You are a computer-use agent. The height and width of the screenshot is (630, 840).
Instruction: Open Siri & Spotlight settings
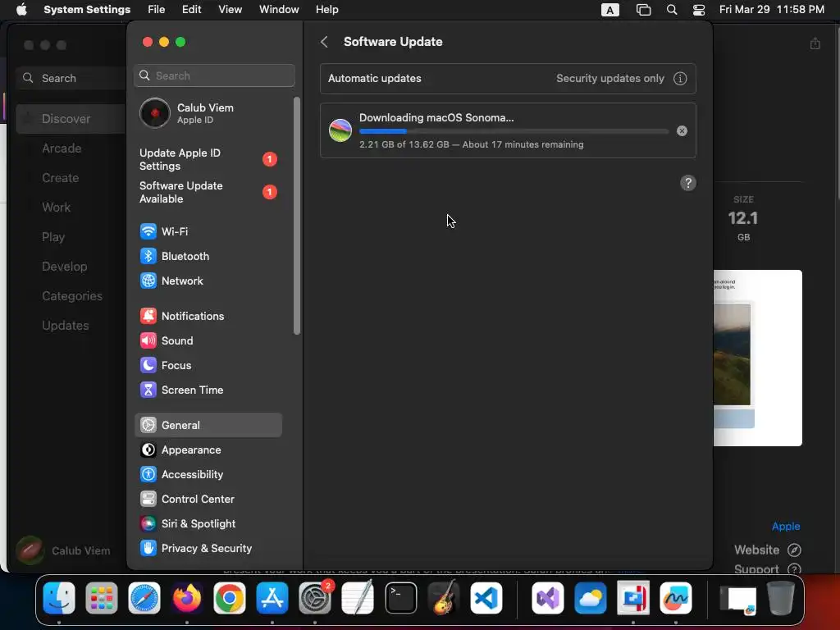pos(208,524)
